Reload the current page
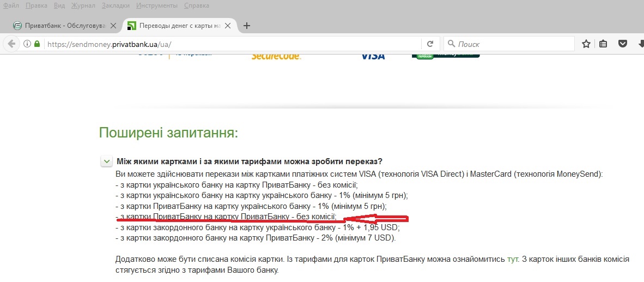The height and width of the screenshot is (282, 644). [430, 44]
